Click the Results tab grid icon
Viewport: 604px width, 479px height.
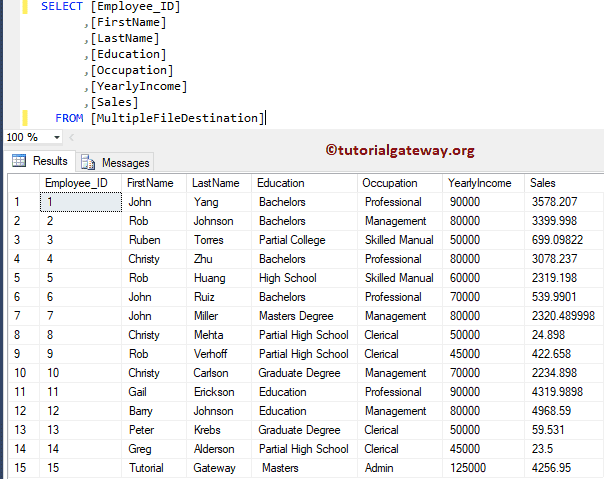coord(18,161)
